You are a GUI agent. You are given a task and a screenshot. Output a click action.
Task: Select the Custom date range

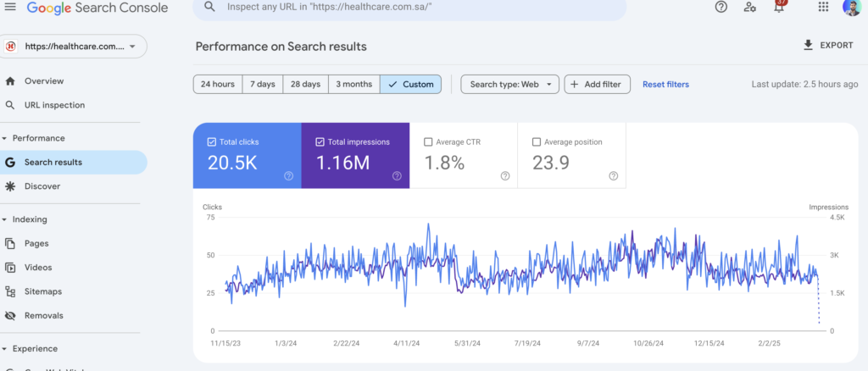(x=411, y=85)
